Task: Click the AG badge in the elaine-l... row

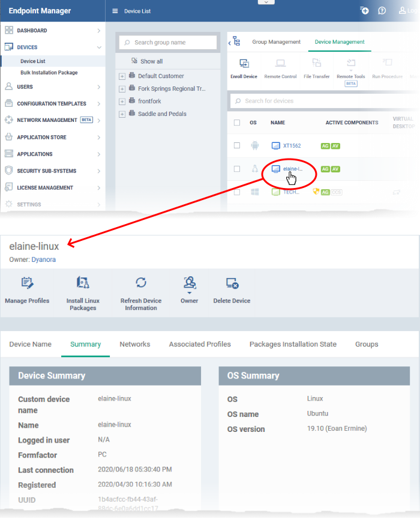Action: [325, 169]
